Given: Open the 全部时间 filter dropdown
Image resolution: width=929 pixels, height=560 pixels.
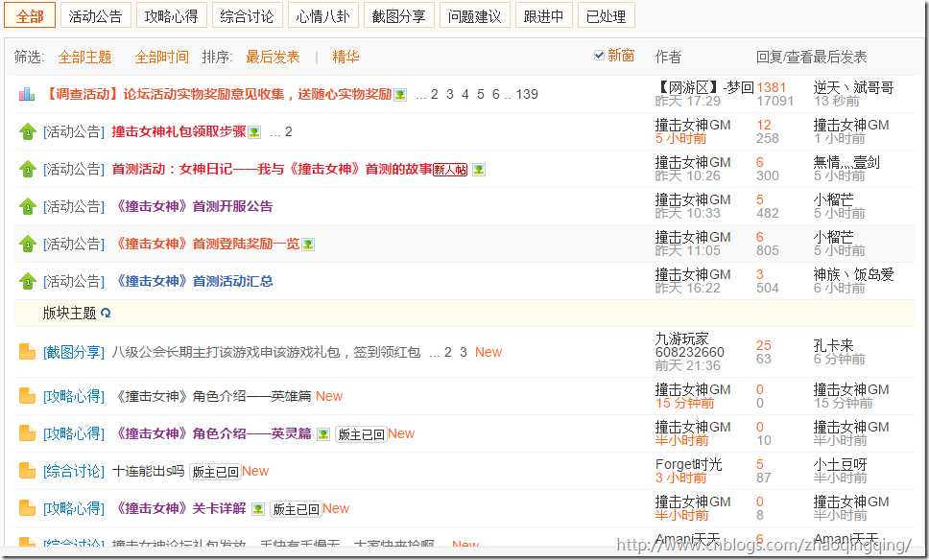Looking at the screenshot, I should [x=162, y=57].
